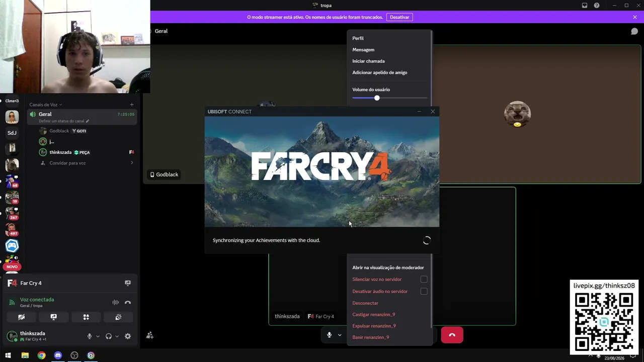Open OBS Studio from taskbar

(74, 355)
